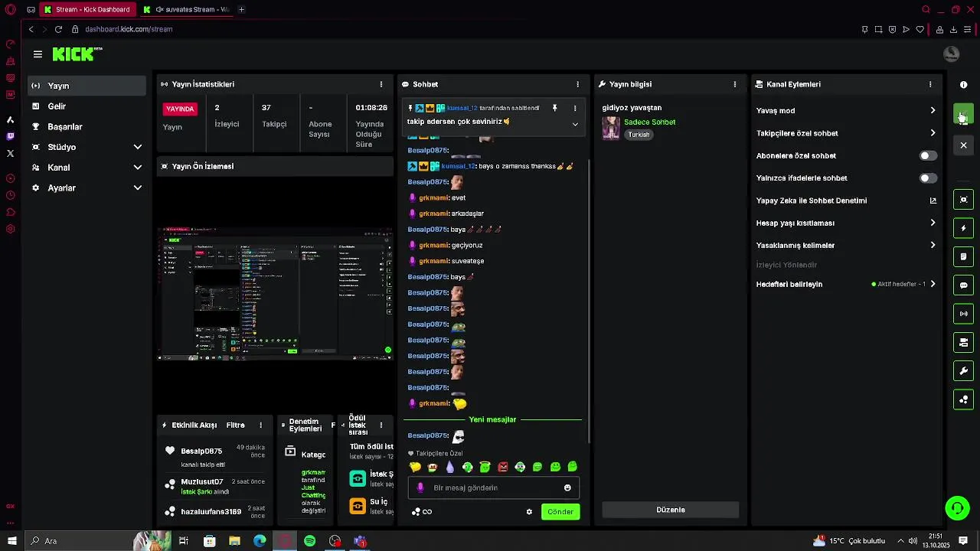The width and height of the screenshot is (980, 551).
Task: Click the green support headset button
Action: 957,507
